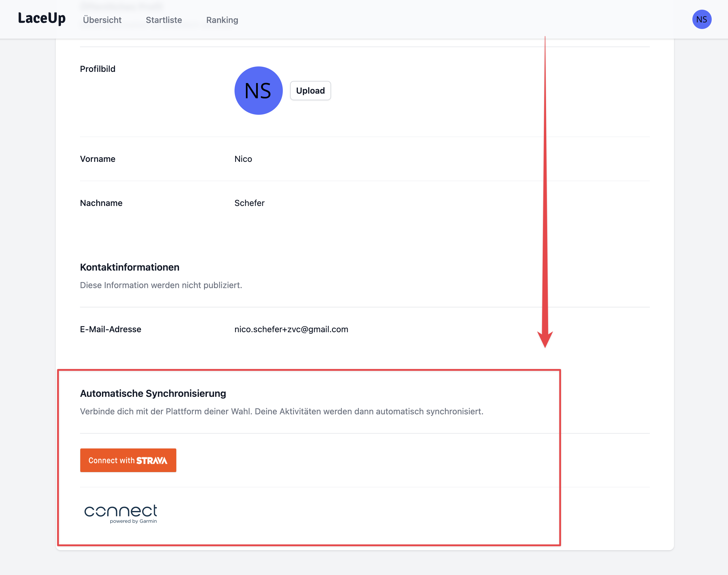728x575 pixels.
Task: Click the Strava wordmark in orange button
Action: click(152, 461)
